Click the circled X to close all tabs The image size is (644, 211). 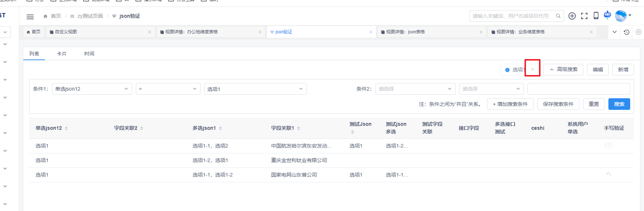(639, 32)
